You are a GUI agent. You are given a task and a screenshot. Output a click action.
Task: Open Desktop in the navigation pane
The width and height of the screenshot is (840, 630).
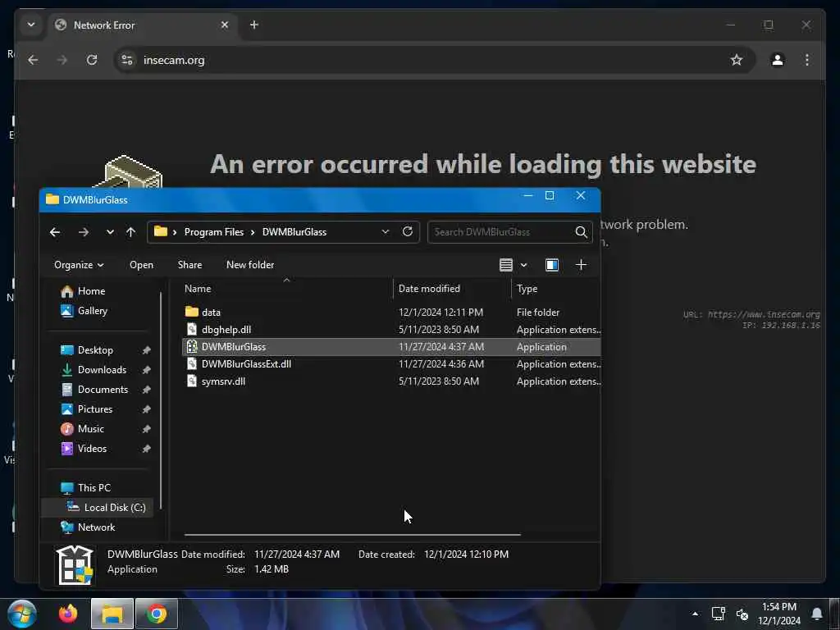point(87,349)
